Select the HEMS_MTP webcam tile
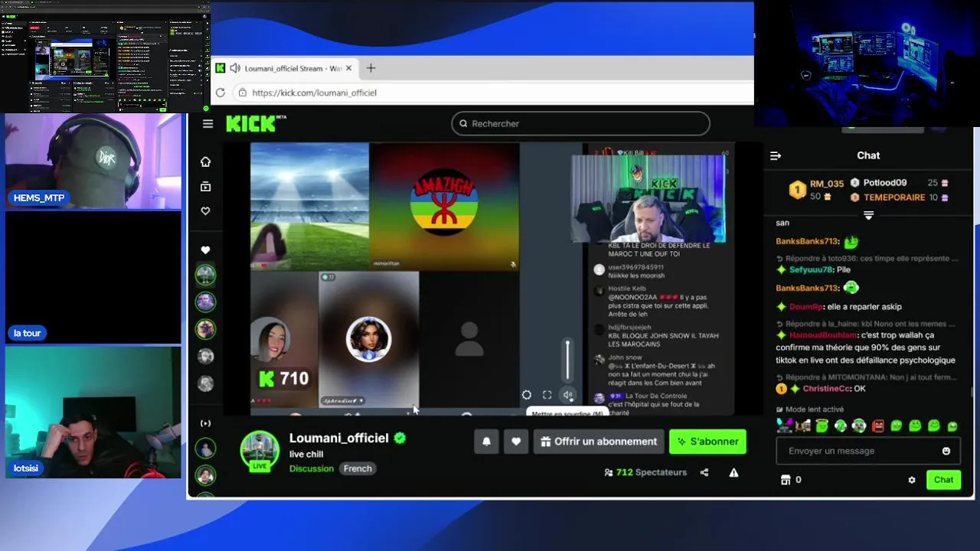Viewport: 980px width, 551px height. tap(93, 161)
